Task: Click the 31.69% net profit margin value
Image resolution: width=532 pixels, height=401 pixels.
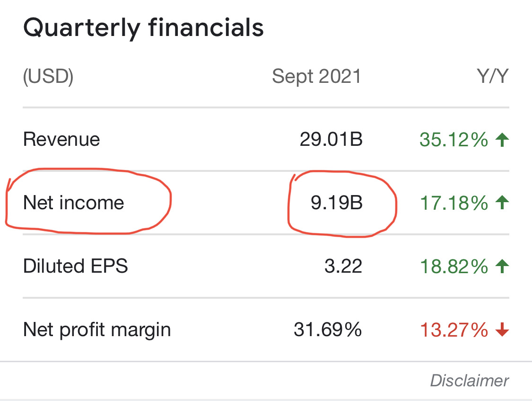Action: (x=328, y=330)
